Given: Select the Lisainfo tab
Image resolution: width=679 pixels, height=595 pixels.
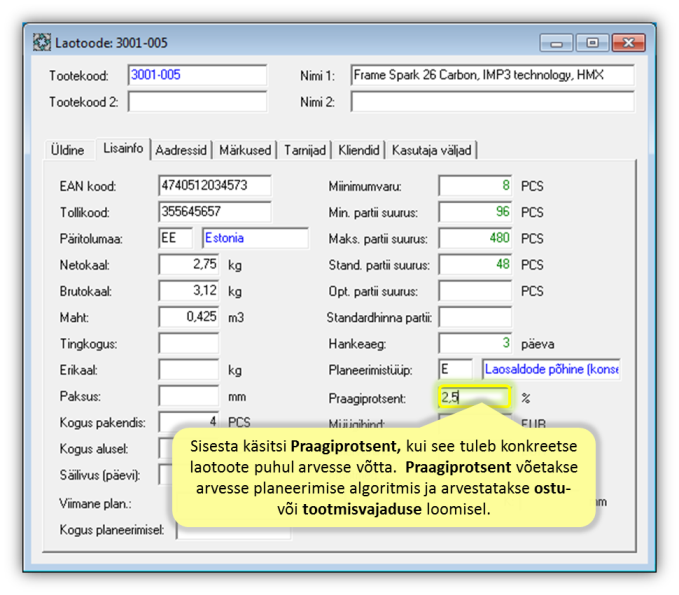Looking at the screenshot, I should click(123, 149).
